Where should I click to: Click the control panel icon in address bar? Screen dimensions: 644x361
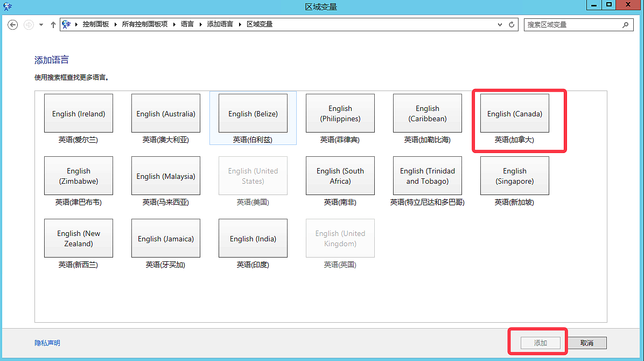[x=67, y=24]
